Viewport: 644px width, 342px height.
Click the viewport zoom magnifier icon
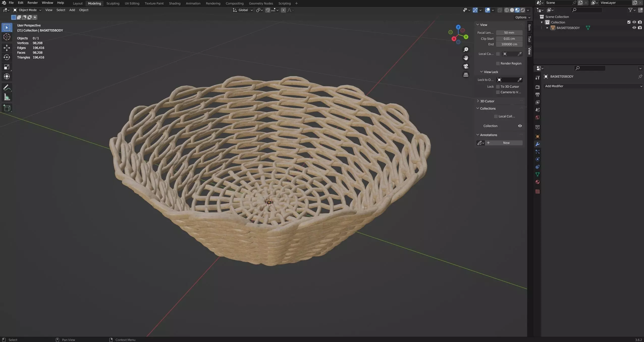click(466, 50)
